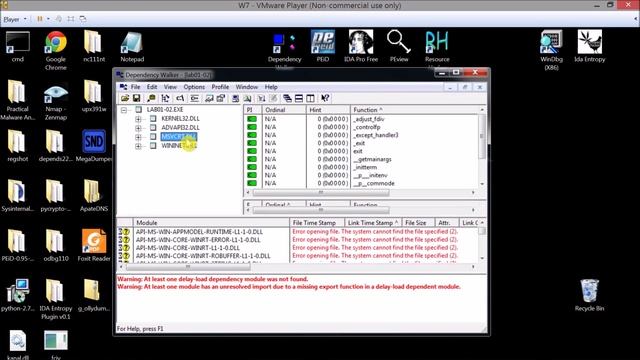Click the Cascade windows toolbar icon
The width and height of the screenshot is (640, 360).
point(287,98)
